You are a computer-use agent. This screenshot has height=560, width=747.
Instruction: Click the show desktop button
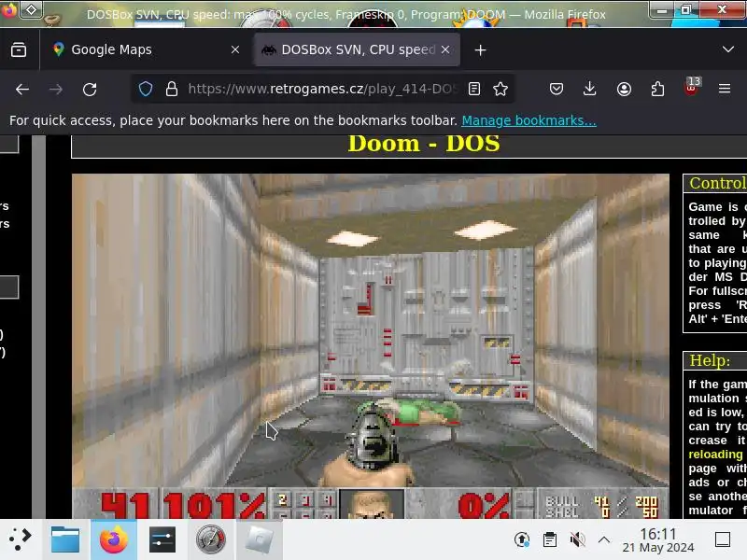click(x=723, y=540)
